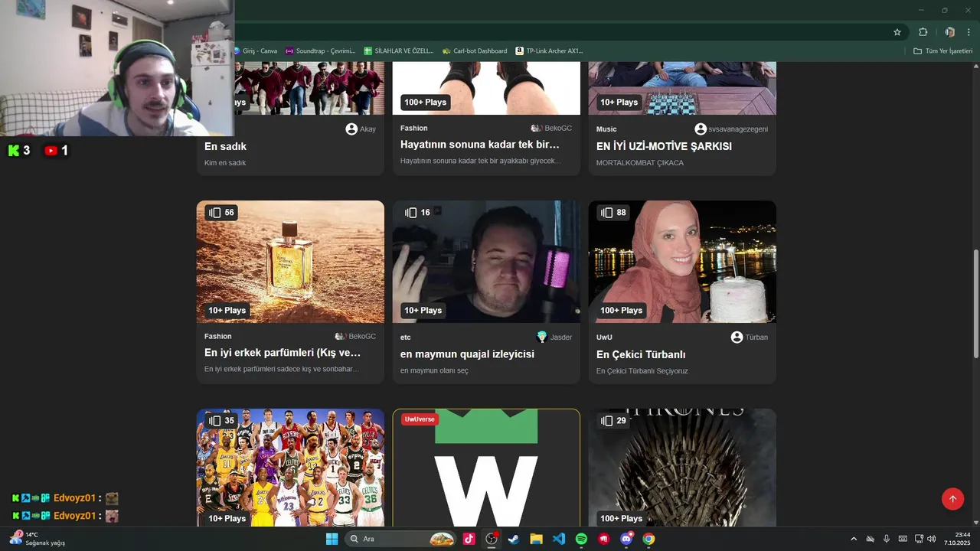Image resolution: width=980 pixels, height=551 pixels.
Task: Open the Türban author profile
Action: click(x=750, y=337)
